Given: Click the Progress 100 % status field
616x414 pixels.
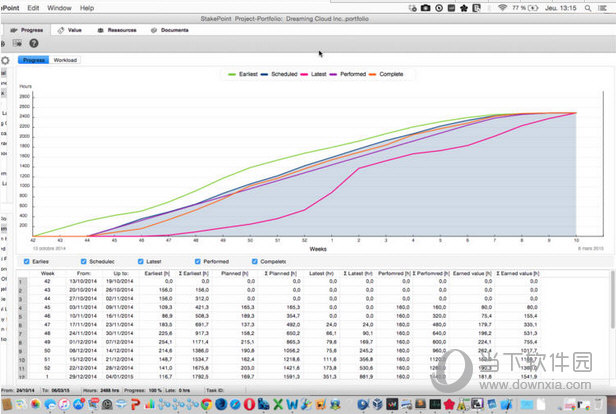Looking at the screenshot, I should 143,391.
